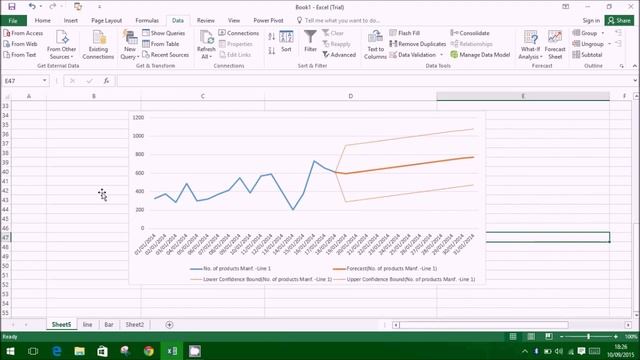Click the Group outline button

tap(585, 33)
